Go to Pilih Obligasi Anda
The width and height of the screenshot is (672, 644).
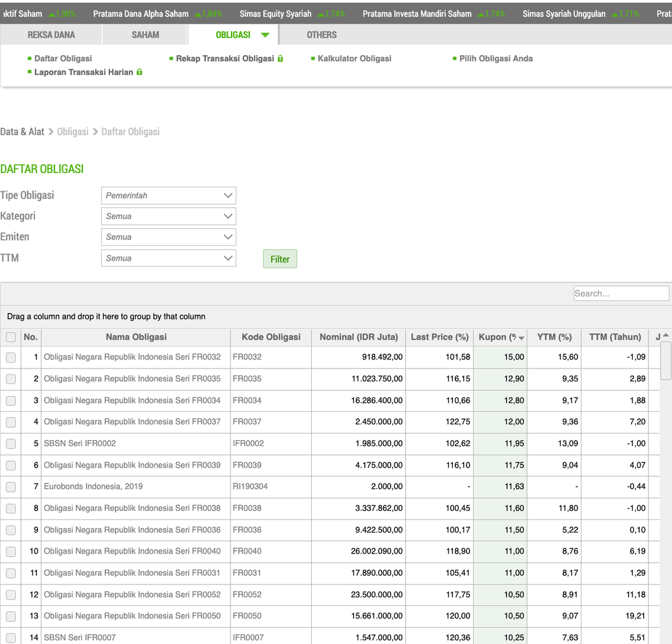coord(495,58)
